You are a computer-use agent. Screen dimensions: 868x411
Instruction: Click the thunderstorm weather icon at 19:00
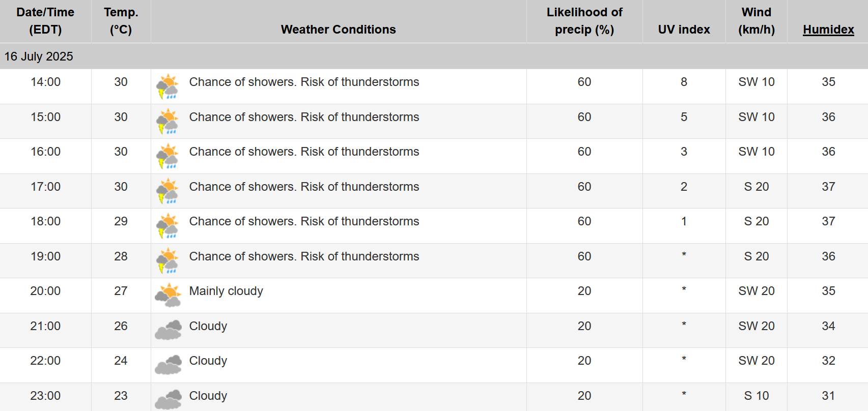pyautogui.click(x=167, y=261)
